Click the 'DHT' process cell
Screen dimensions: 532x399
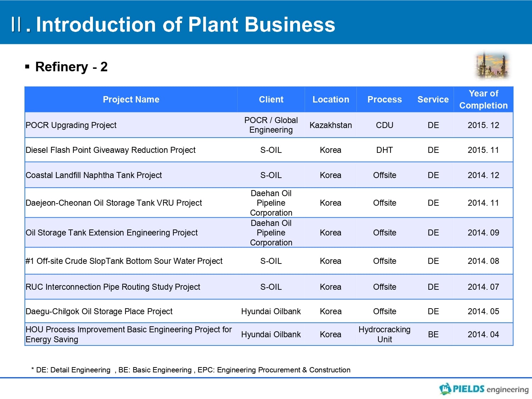coord(384,150)
